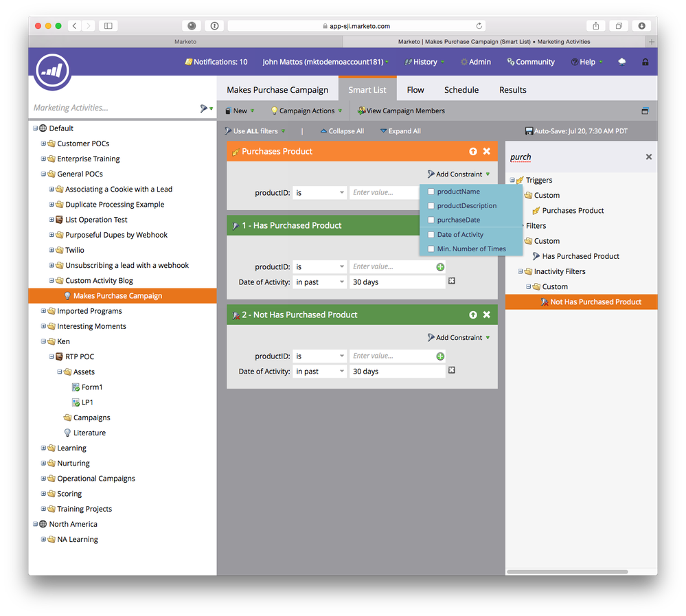Expand the Imported Programs folder
686x616 pixels.
[x=43, y=311]
